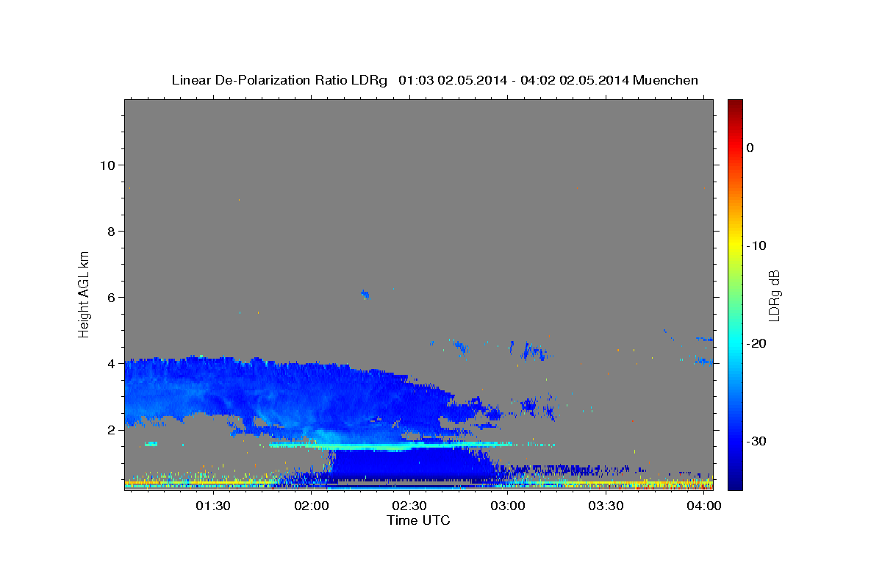The width and height of the screenshot is (882, 588).
Task: Click the 03:30 time axis label
Action: [606, 506]
